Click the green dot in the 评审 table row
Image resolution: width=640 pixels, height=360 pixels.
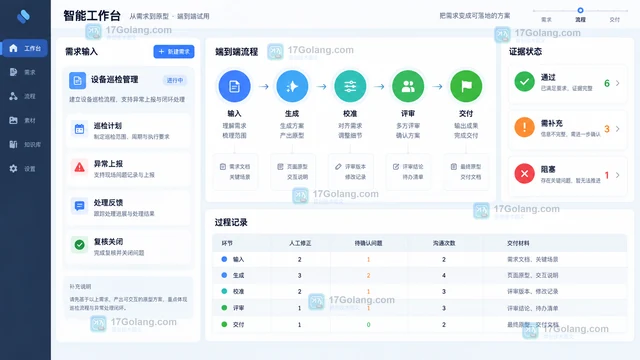click(x=224, y=308)
